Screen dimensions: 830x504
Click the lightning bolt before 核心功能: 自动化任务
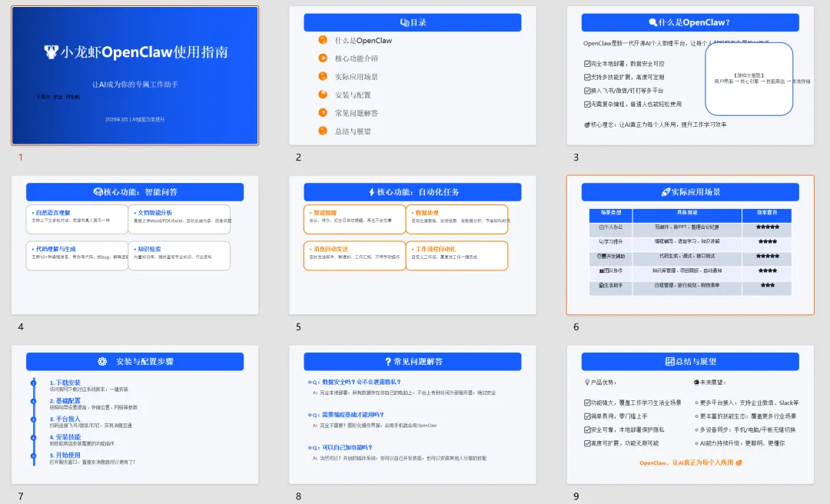tap(372, 192)
